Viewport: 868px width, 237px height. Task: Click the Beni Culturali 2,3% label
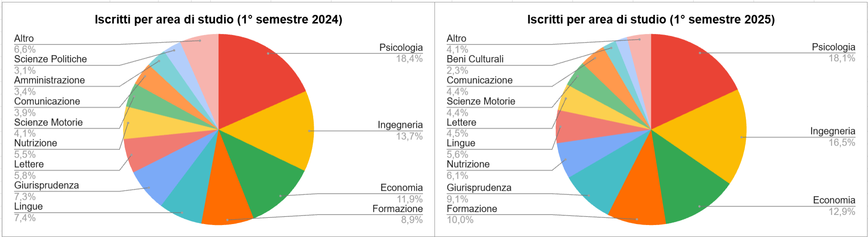475,65
